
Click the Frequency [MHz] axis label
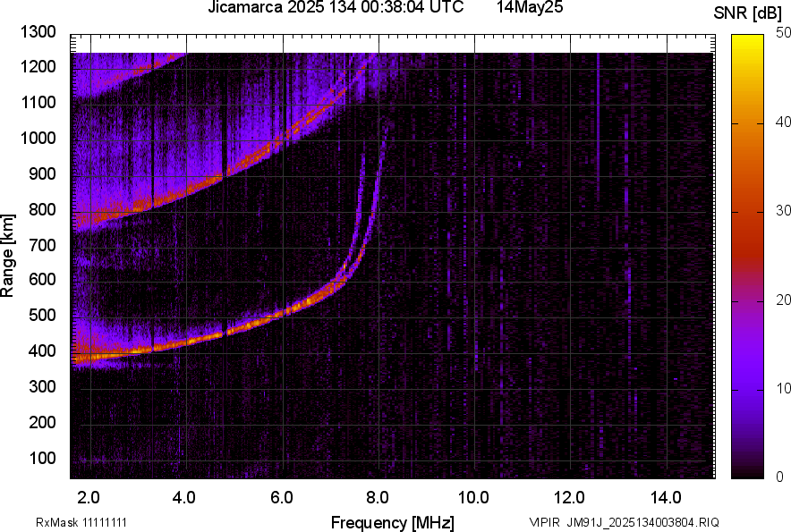[x=393, y=522]
